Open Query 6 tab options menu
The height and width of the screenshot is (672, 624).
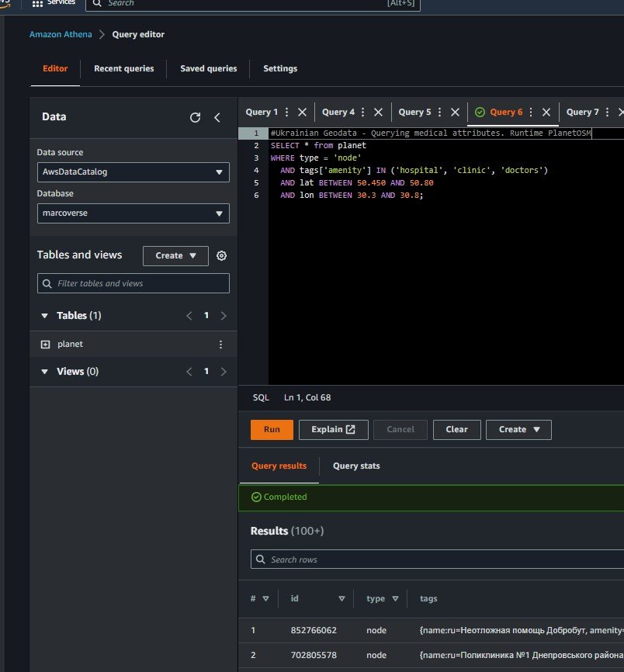tap(531, 113)
